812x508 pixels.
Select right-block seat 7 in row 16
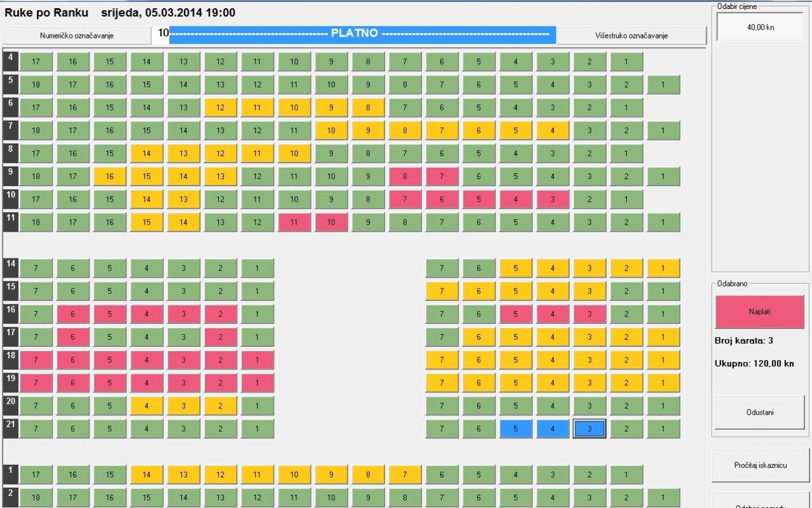442,314
